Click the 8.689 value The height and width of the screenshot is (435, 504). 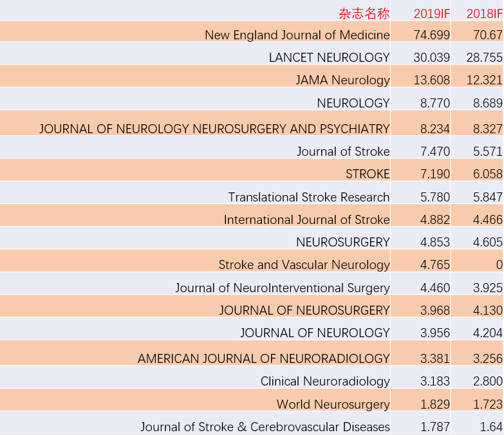[488, 103]
